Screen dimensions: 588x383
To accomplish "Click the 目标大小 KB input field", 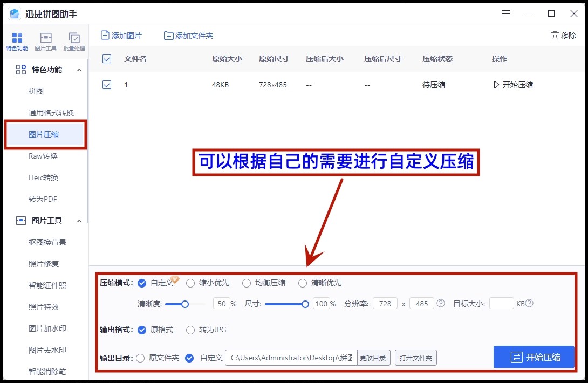I will 501,304.
